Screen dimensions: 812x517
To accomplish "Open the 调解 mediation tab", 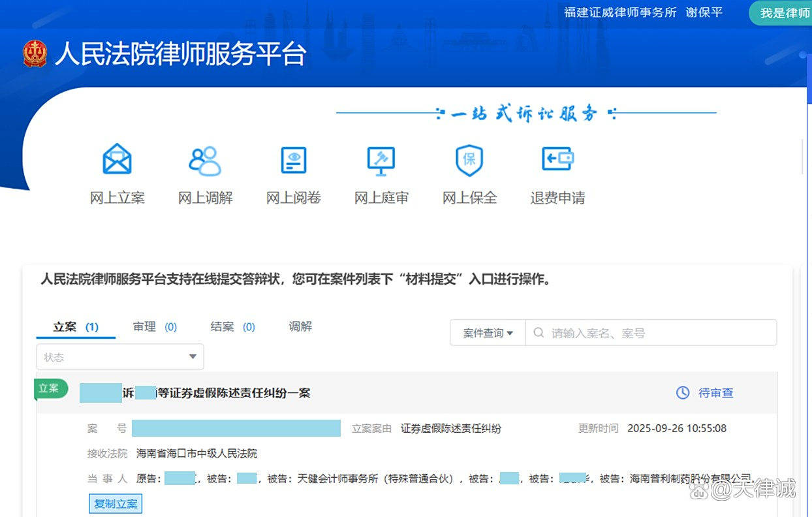I will coord(300,326).
